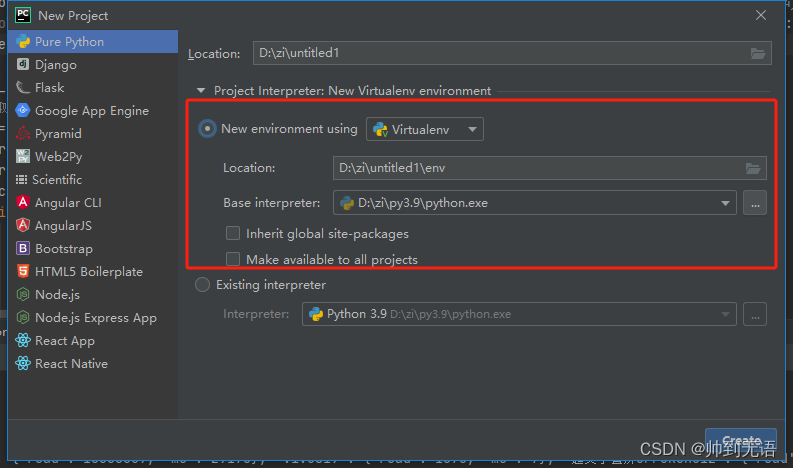
Task: Select the Pure Python project type
Action: pyautogui.click(x=93, y=41)
